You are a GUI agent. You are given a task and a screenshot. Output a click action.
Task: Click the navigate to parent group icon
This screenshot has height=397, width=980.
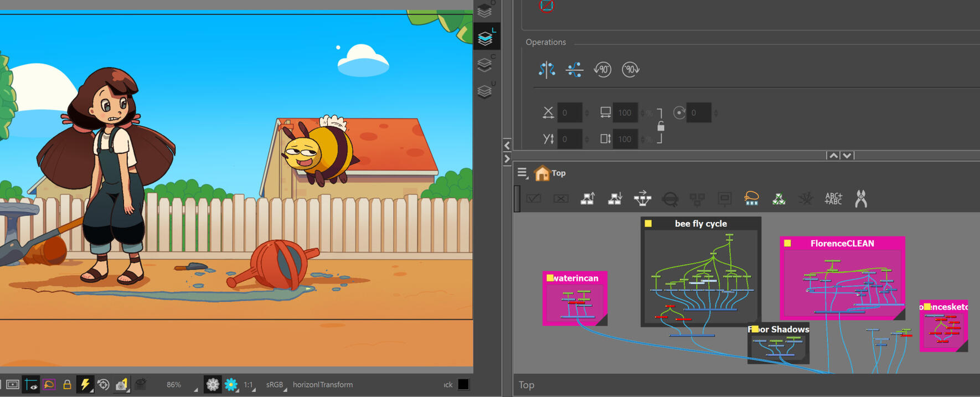point(587,198)
